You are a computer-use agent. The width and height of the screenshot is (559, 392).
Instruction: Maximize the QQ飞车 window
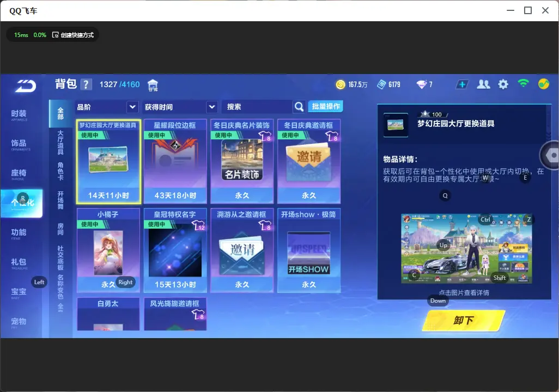pos(528,10)
